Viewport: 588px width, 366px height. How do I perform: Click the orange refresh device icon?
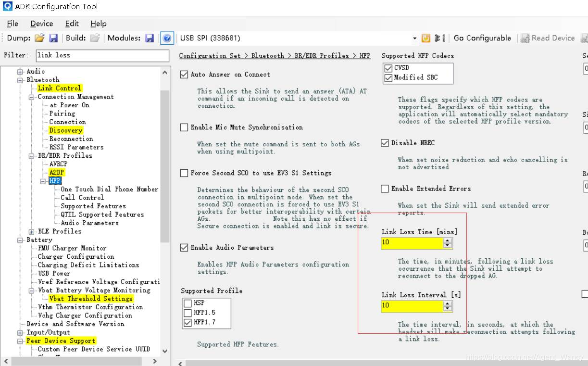pyautogui.click(x=426, y=38)
